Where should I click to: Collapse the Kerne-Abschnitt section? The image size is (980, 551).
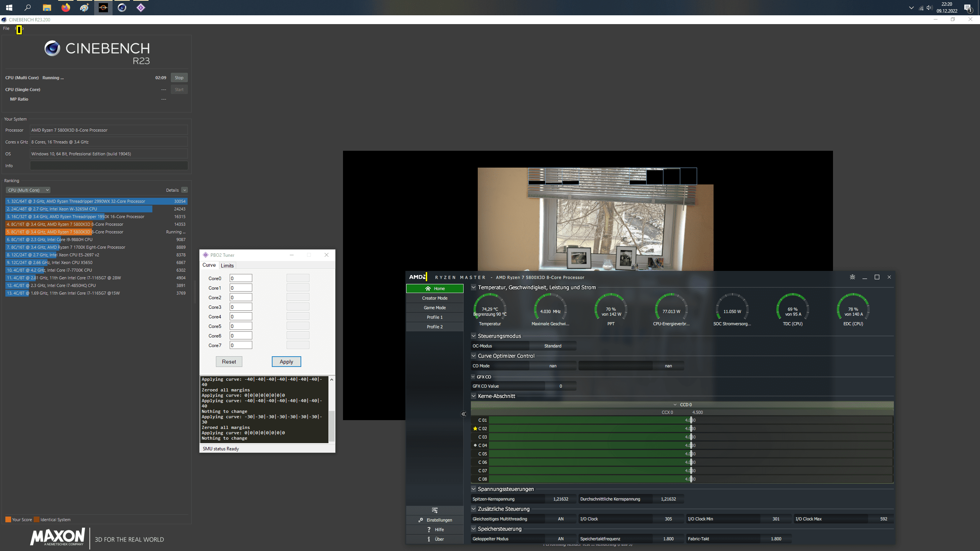click(474, 396)
